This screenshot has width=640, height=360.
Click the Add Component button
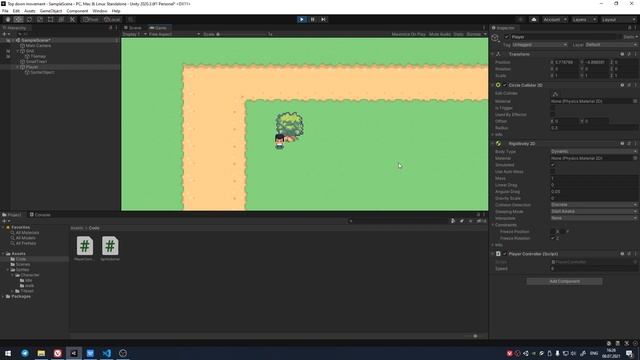564,281
